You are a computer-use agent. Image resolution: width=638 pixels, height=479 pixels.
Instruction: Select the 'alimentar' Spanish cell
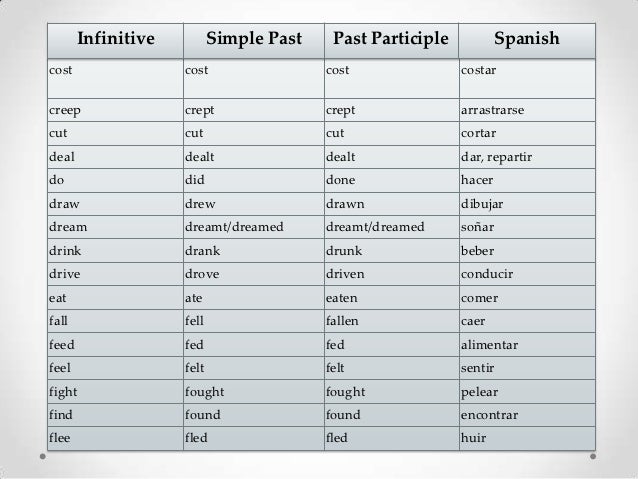click(x=527, y=345)
